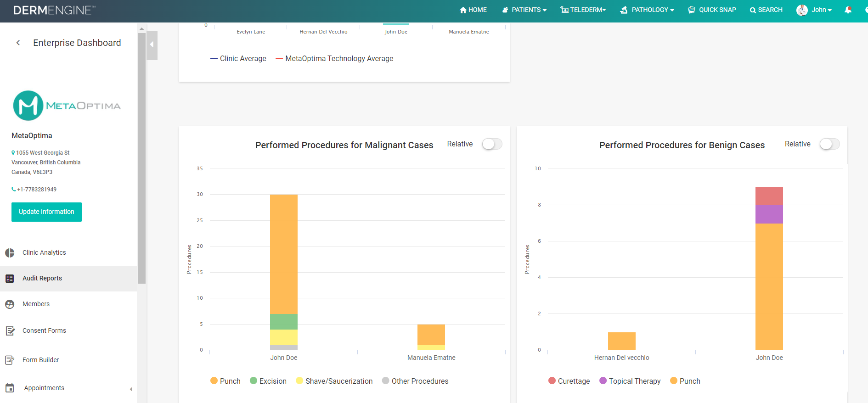Click Hernan Del vecchio's Punch bar
868x403 pixels.
(622, 341)
